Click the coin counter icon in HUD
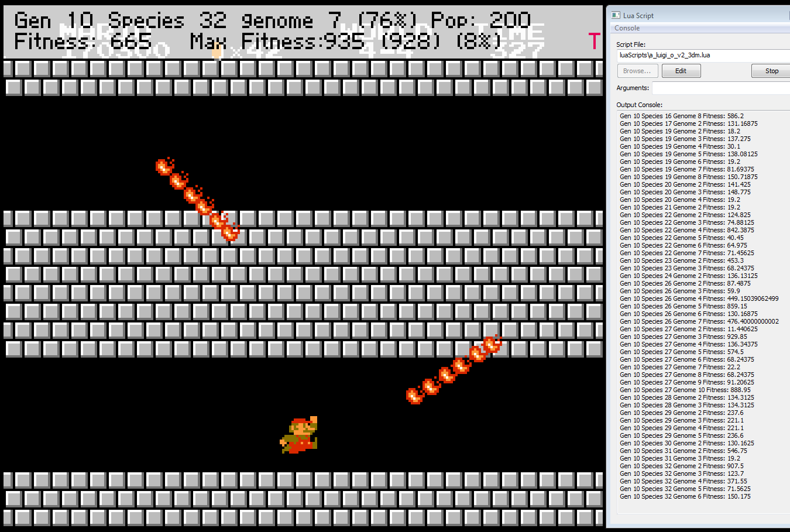This screenshot has width=790, height=532. pos(217,52)
